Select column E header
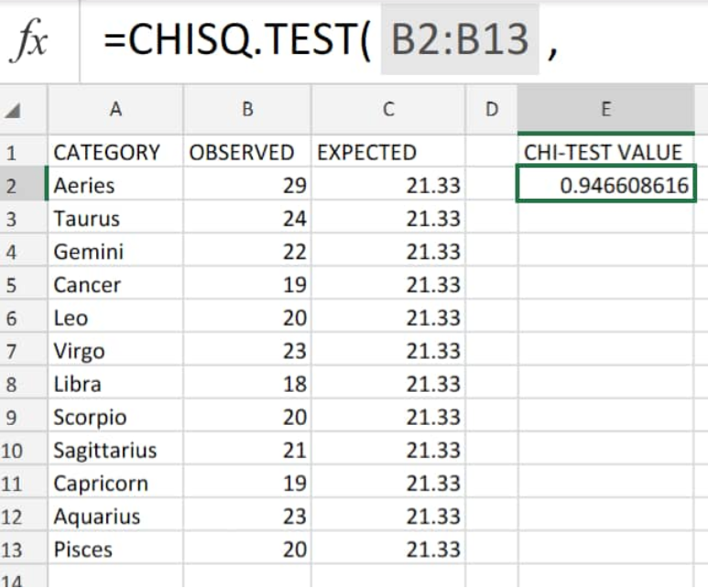Screen dimensions: 708x588 [606, 109]
